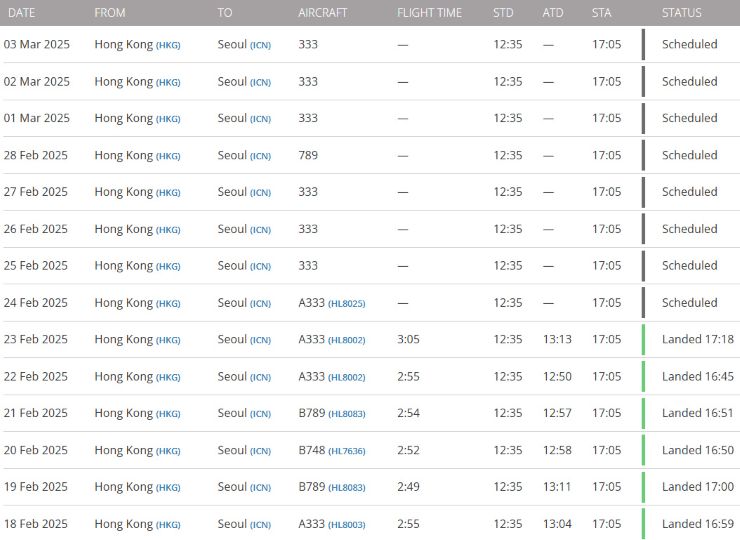Click Landed 17:18 status on 23 Feb
The width and height of the screenshot is (740, 540).
click(698, 339)
